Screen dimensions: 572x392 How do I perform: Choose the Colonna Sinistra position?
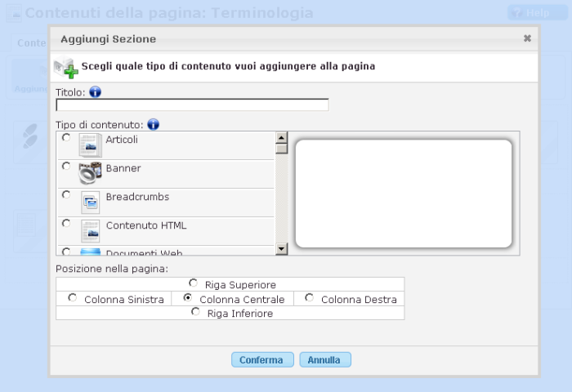coord(73,298)
